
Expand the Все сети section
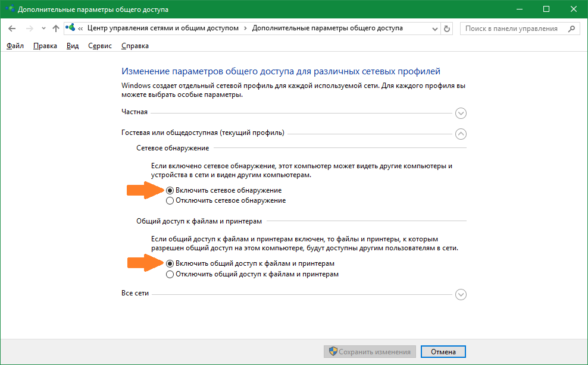[460, 294]
